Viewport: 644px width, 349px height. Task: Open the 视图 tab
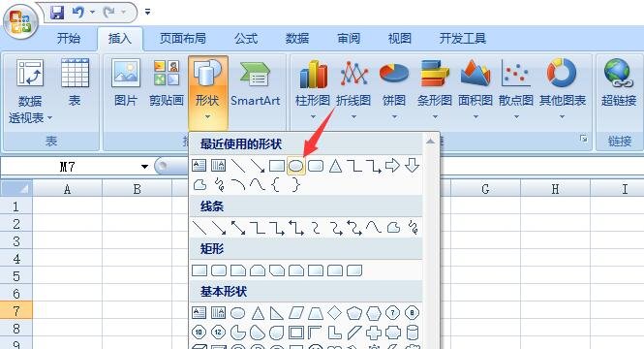pyautogui.click(x=400, y=39)
